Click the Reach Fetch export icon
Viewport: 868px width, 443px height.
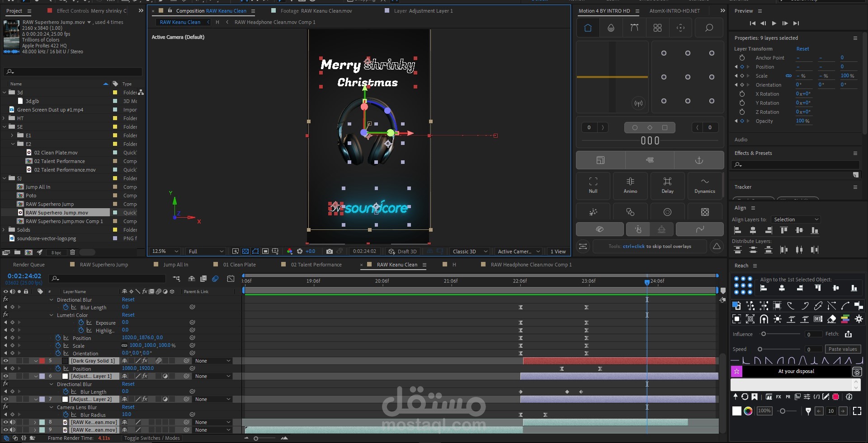(848, 334)
